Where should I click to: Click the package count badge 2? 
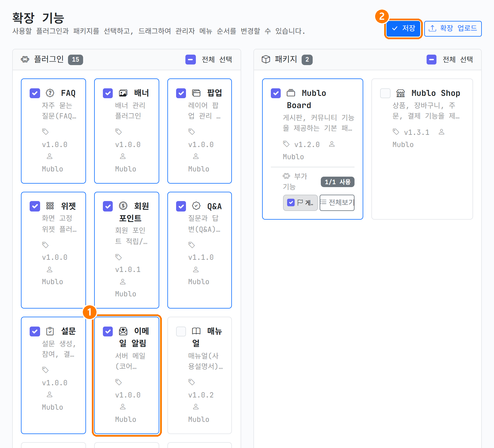pyautogui.click(x=307, y=60)
